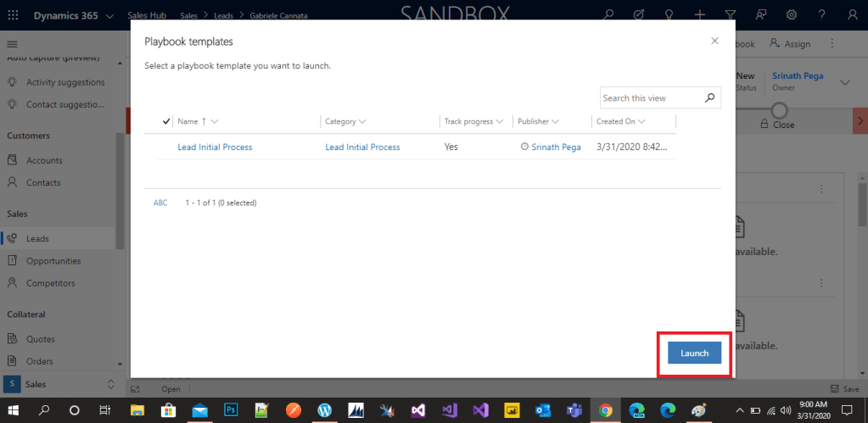
Task: Click the plus icon to create new record
Action: point(699,15)
